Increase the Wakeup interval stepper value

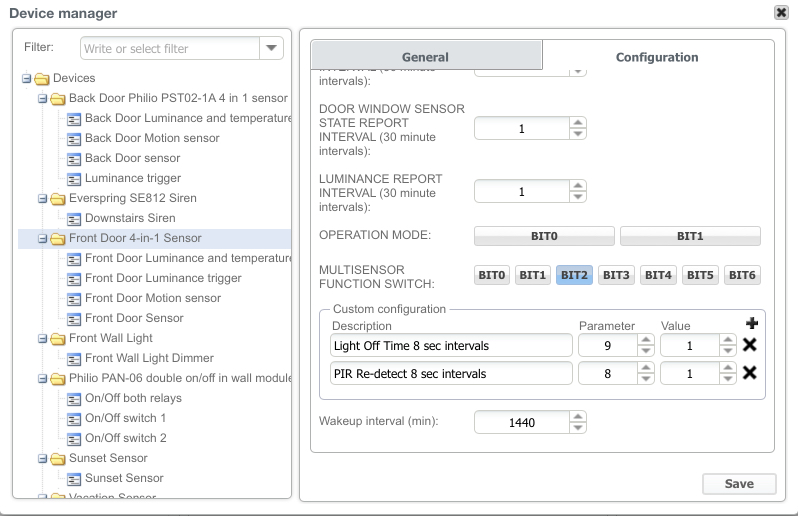pos(578,417)
